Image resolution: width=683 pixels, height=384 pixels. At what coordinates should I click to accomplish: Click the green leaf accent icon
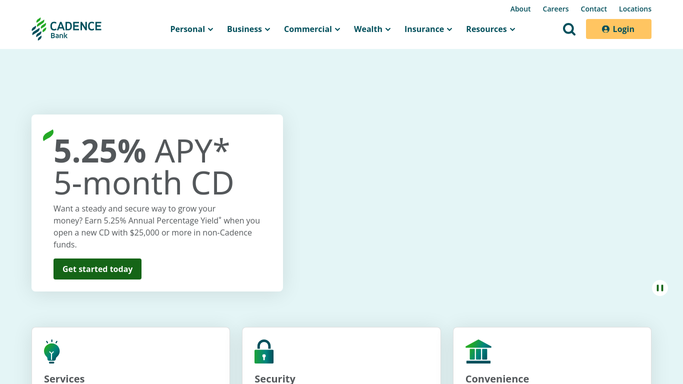click(48, 135)
